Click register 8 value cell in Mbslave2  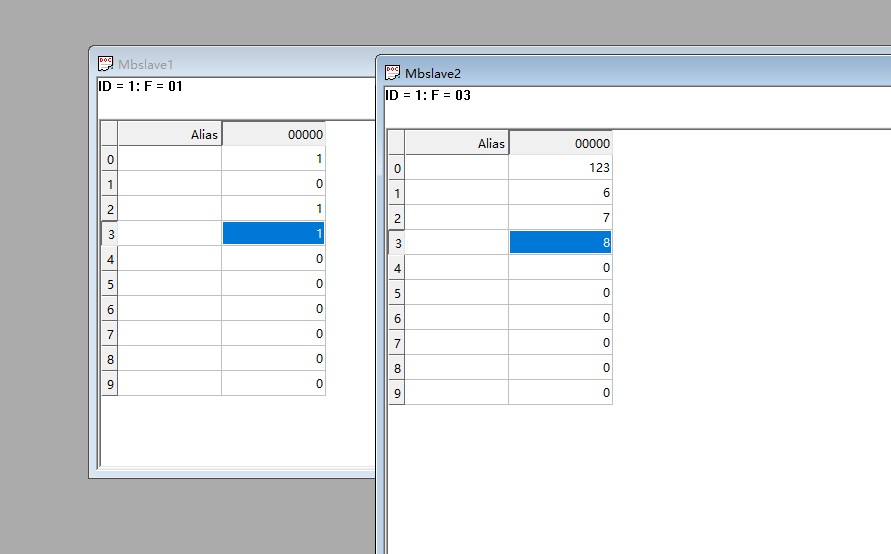(x=560, y=368)
